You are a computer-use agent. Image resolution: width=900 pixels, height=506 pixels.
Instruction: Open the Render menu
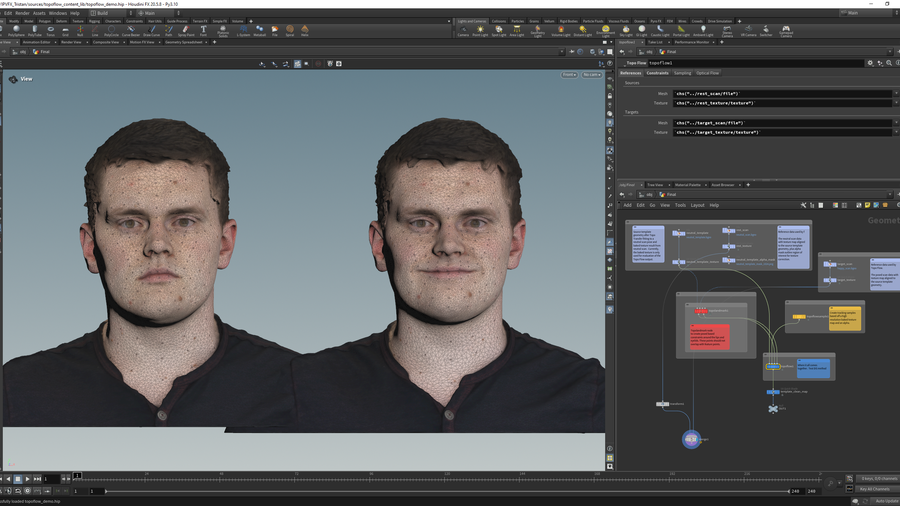point(22,13)
